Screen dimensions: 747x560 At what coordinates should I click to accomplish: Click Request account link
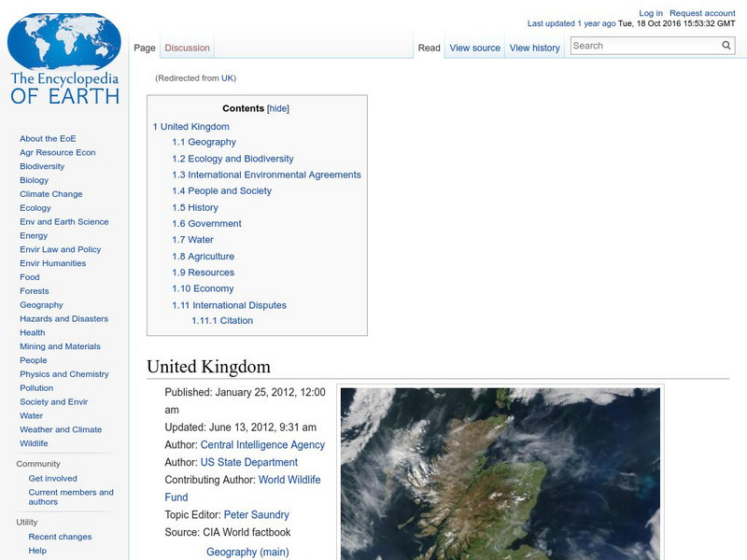coord(702,14)
